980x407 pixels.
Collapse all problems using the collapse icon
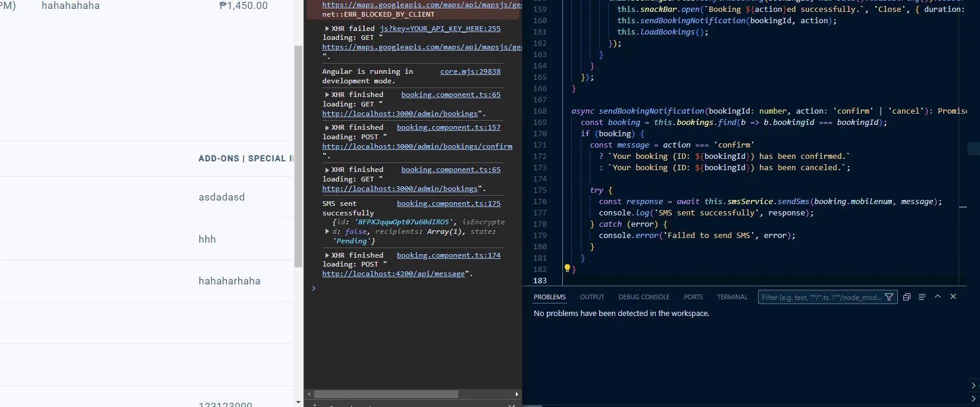click(907, 297)
